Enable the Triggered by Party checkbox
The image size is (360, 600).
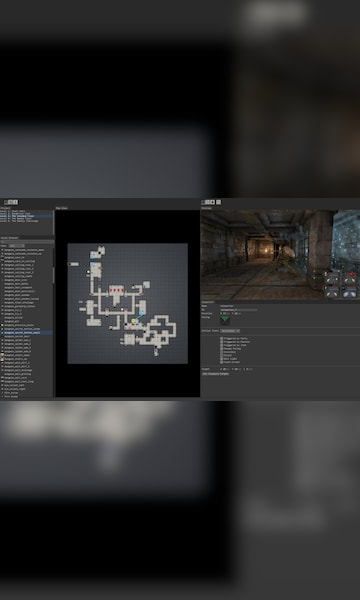pos(222,338)
